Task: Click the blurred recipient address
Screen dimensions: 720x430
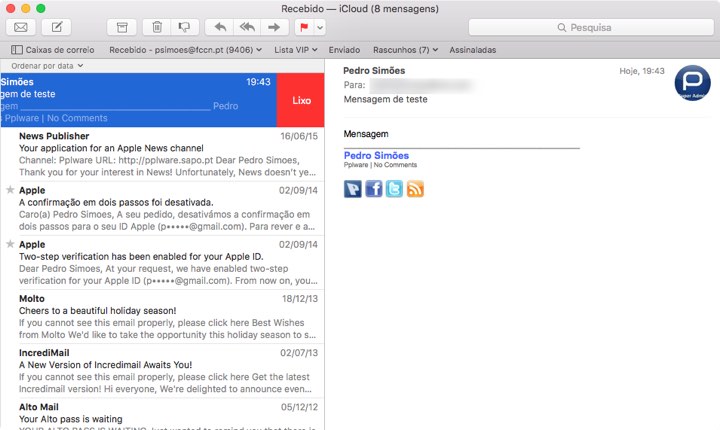Action: (421, 85)
